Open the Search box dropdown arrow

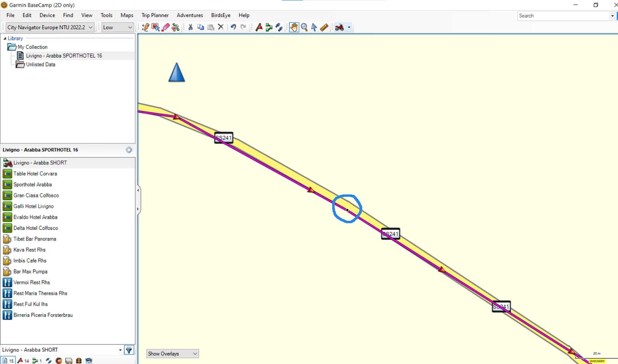[612, 16]
